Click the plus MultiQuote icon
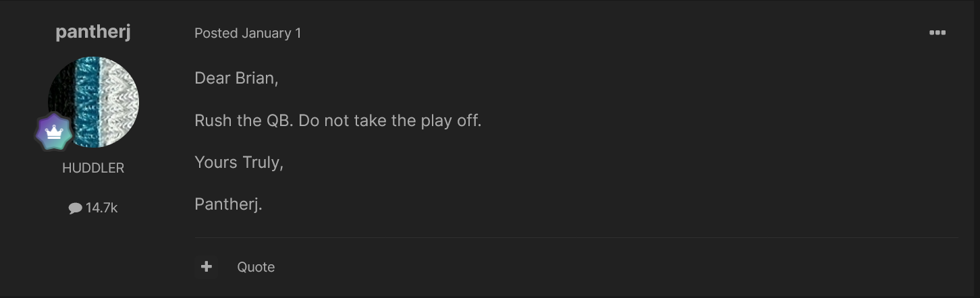This screenshot has width=980, height=298. 207,267
